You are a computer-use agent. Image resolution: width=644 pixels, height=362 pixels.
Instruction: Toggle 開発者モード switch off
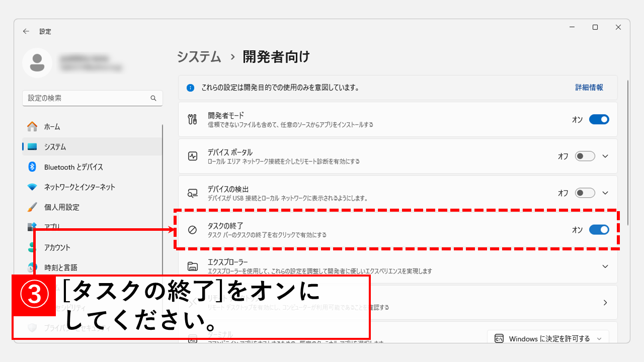tap(599, 120)
